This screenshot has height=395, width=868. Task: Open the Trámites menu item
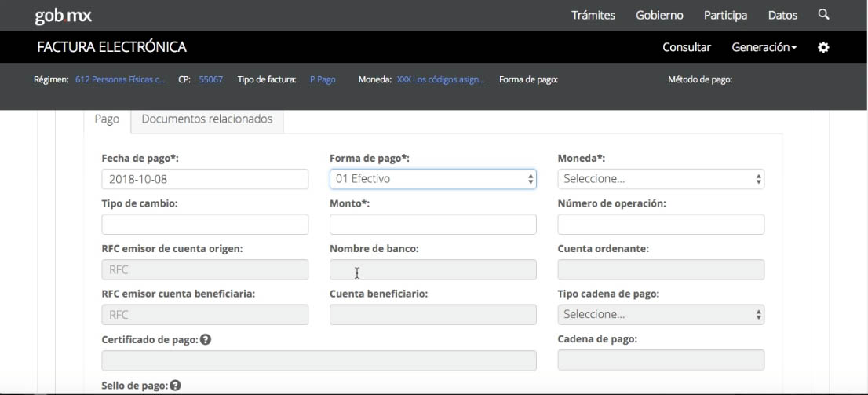pyautogui.click(x=593, y=16)
